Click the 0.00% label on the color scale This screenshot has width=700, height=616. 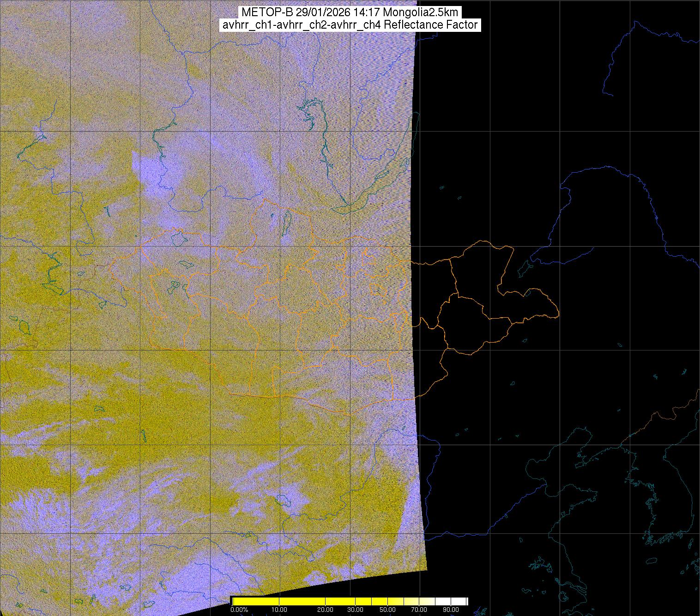pyautogui.click(x=239, y=610)
